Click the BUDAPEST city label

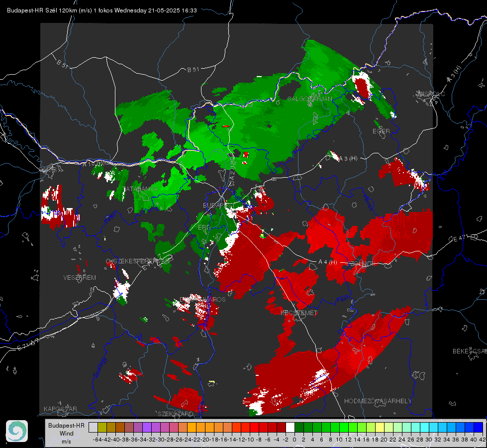point(219,206)
